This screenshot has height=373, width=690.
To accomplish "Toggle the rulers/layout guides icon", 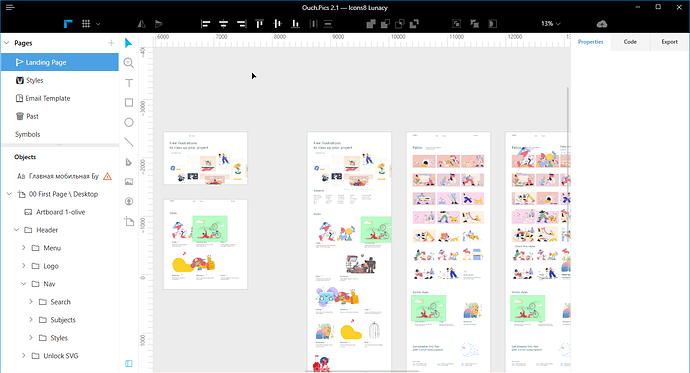I will tap(68, 24).
